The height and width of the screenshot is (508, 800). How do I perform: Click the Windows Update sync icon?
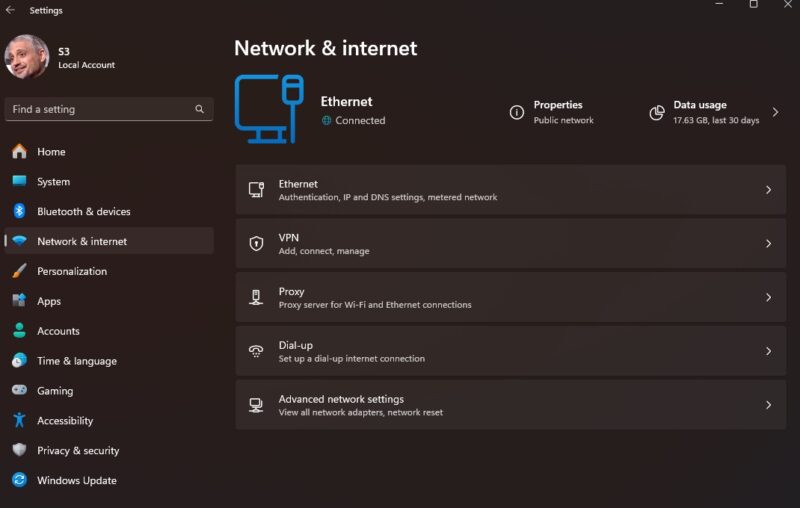(19, 481)
